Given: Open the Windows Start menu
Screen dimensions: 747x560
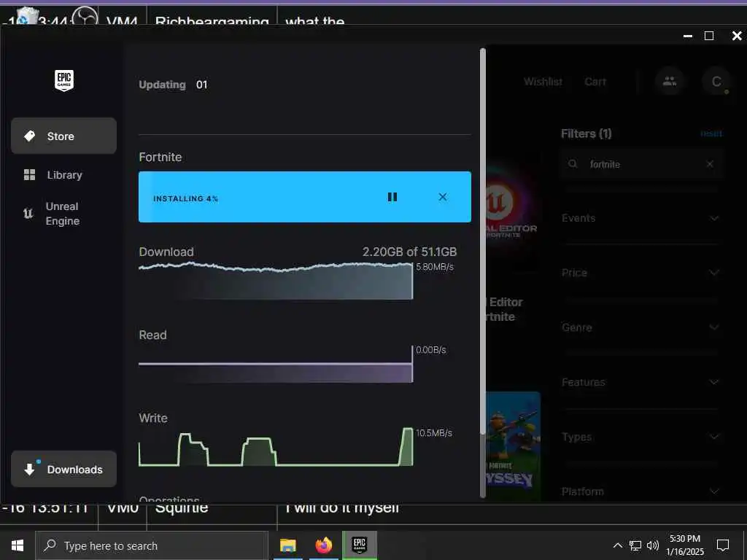Looking at the screenshot, I should click(x=18, y=545).
